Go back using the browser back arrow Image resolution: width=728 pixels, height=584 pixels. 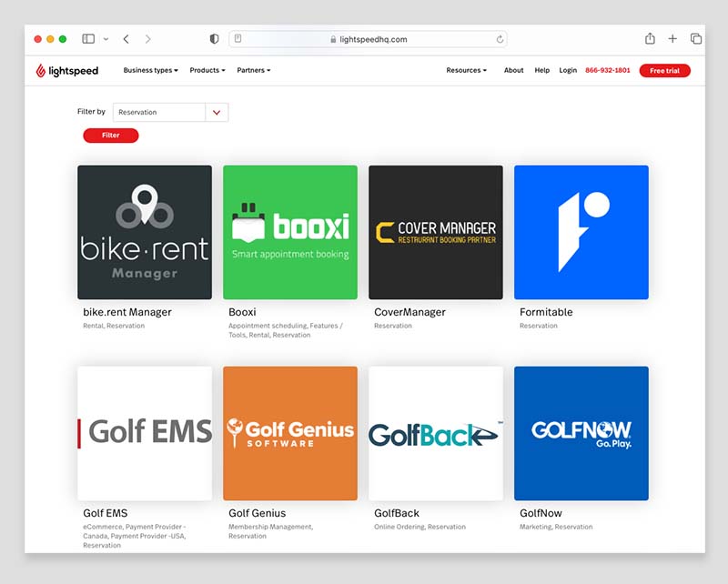(126, 39)
